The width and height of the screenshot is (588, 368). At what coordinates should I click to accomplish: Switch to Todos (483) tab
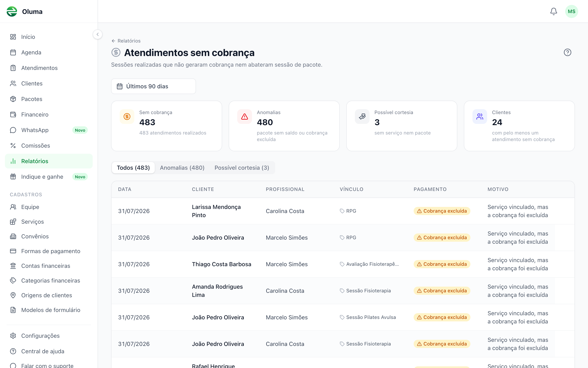[x=133, y=168]
